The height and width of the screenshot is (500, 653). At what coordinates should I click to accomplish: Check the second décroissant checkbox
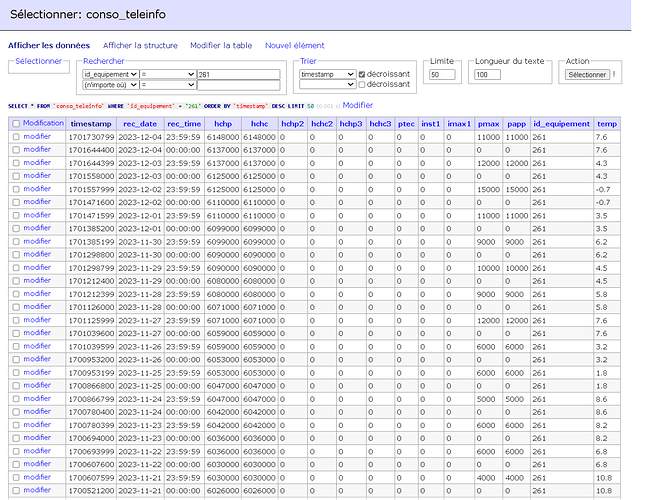362,86
